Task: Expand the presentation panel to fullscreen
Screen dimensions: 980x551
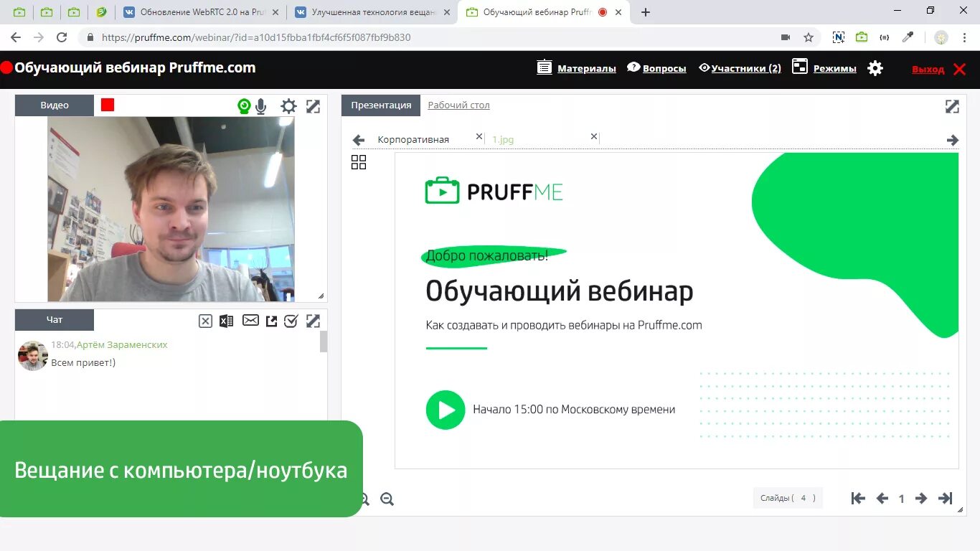Action: [952, 106]
